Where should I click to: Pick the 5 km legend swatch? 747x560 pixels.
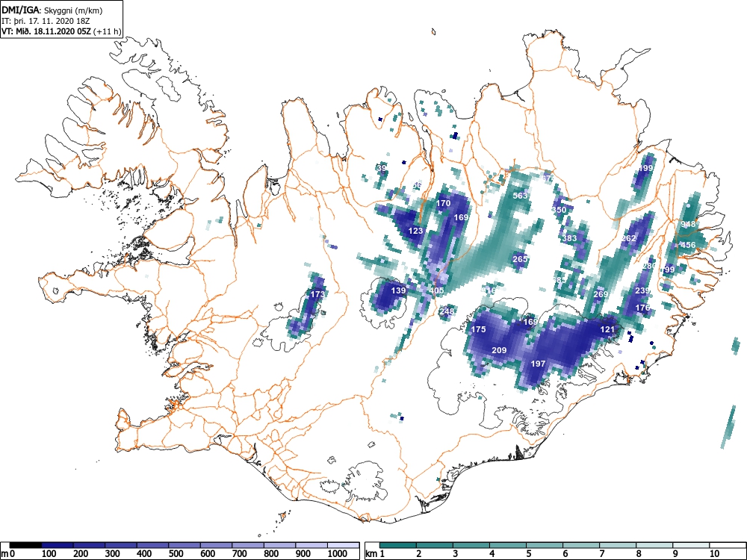(x=545, y=545)
